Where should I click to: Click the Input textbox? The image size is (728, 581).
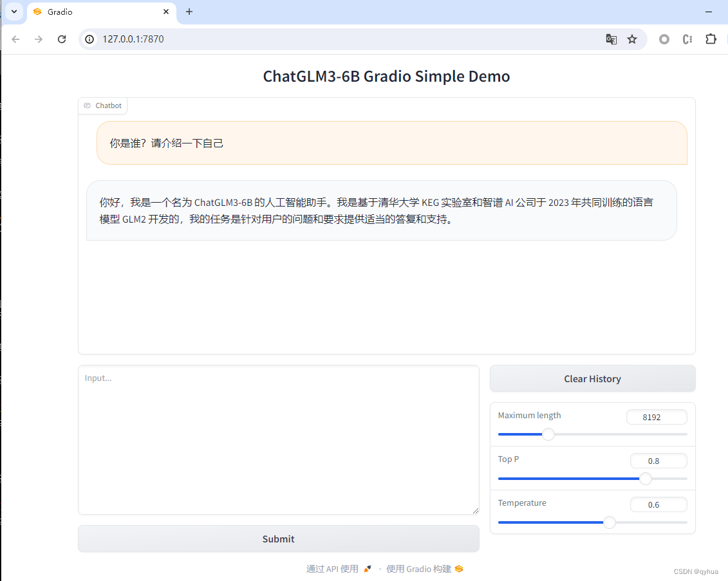point(278,439)
